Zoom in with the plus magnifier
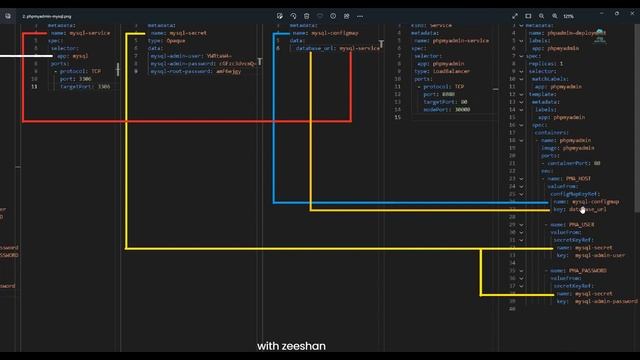 pos(555,16)
